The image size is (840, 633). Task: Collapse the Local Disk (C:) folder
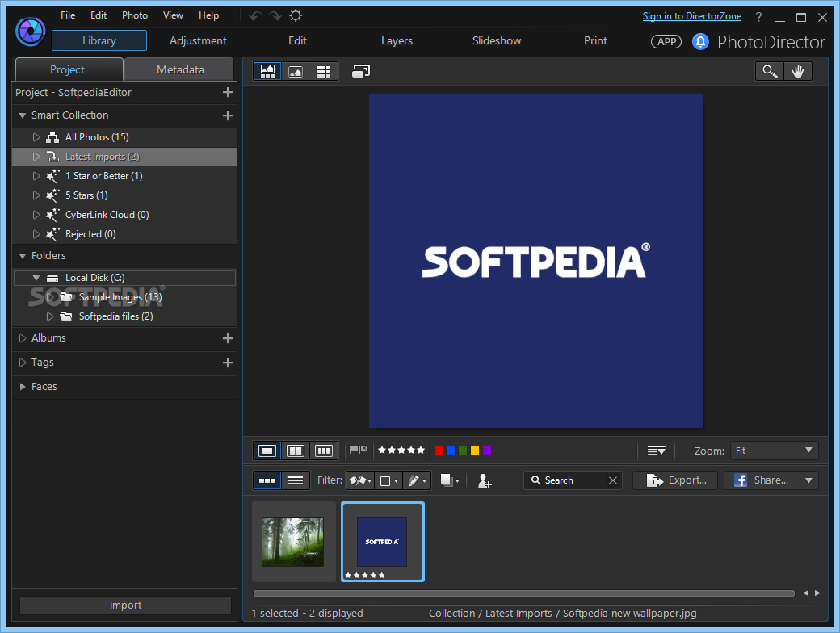[36, 278]
